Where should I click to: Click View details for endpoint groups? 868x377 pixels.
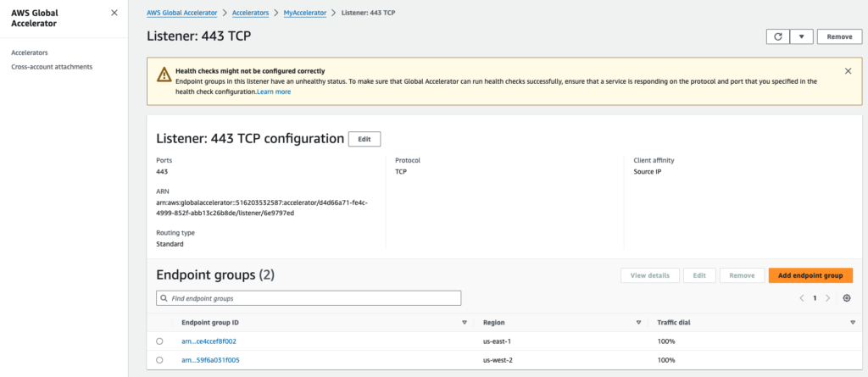[650, 275]
